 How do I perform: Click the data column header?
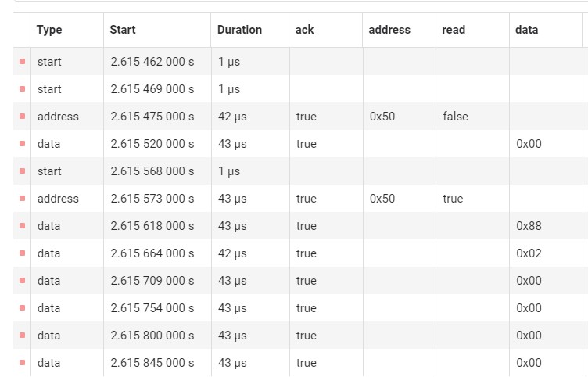point(526,30)
